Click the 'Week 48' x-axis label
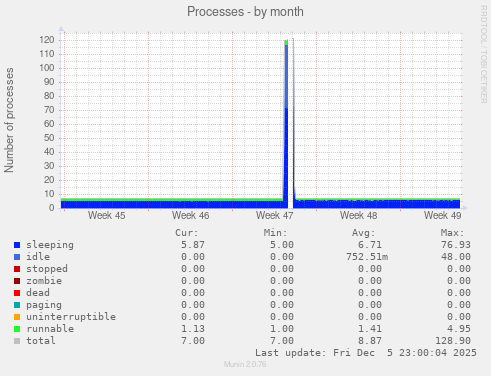 click(359, 216)
